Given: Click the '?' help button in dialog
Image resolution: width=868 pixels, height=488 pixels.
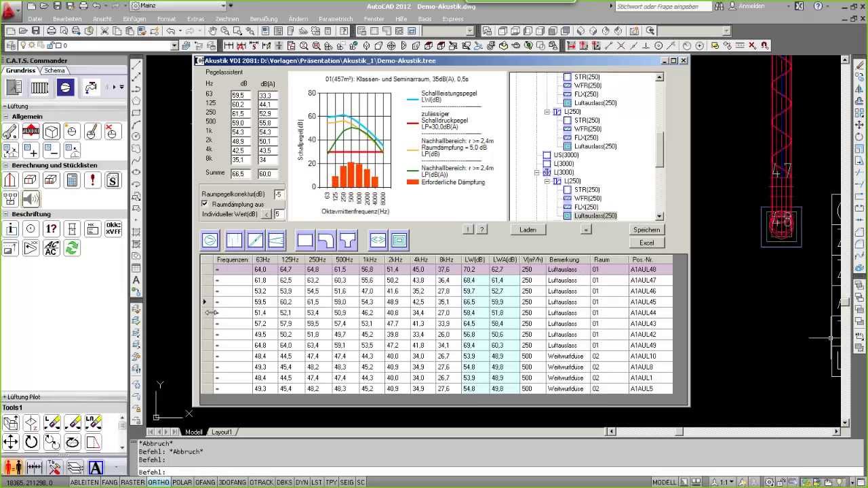Looking at the screenshot, I should (x=482, y=230).
